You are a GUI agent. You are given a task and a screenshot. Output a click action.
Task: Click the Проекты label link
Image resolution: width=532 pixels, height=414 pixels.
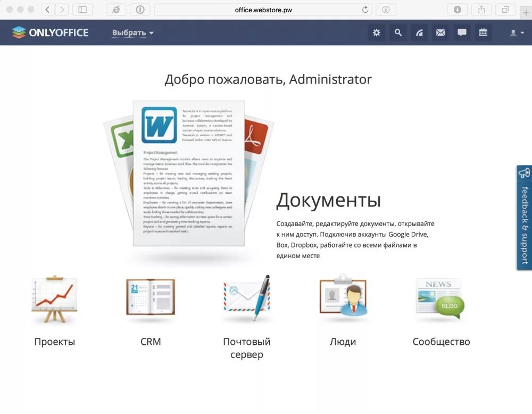tap(55, 342)
